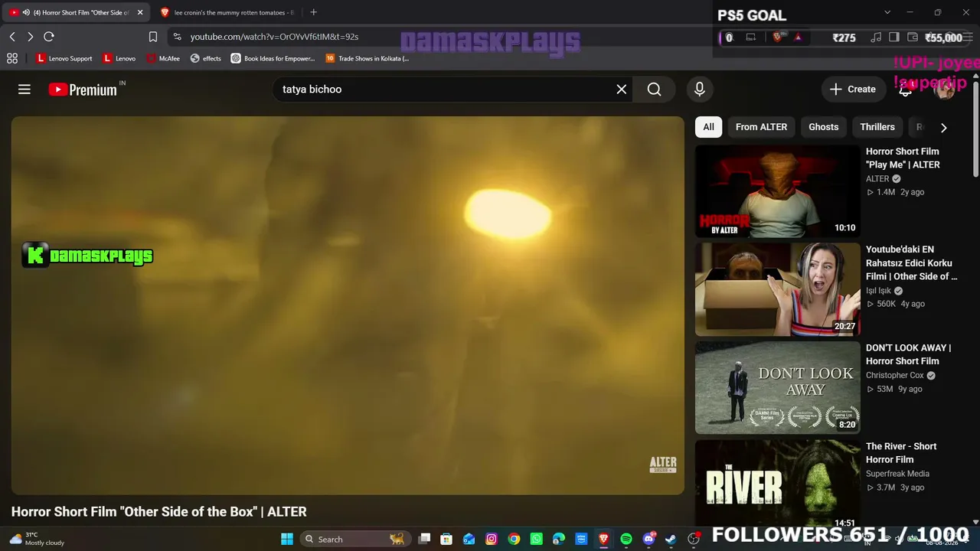The width and height of the screenshot is (980, 551).
Task: Close the Horror Short Film tab
Action: tap(140, 12)
